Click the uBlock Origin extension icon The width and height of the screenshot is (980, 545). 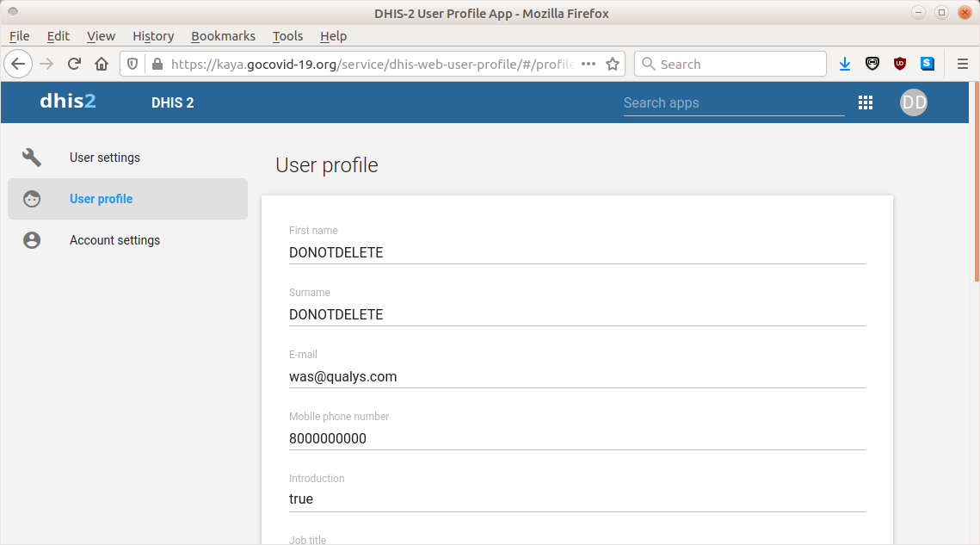[x=900, y=64]
